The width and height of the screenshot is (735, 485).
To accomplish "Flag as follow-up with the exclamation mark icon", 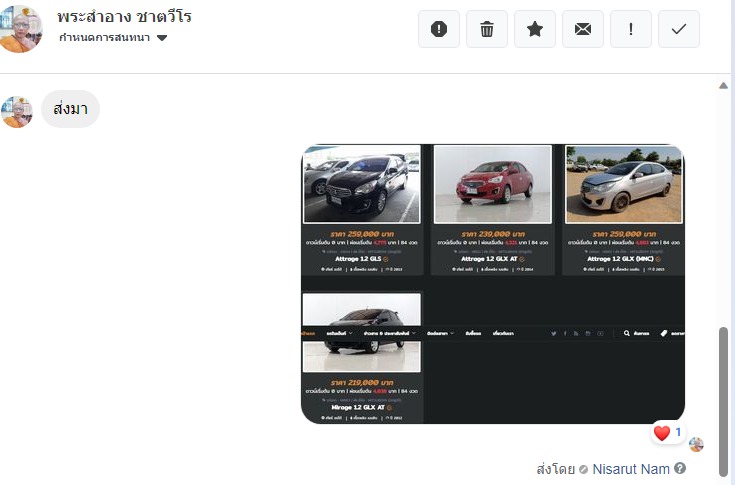I will [630, 29].
